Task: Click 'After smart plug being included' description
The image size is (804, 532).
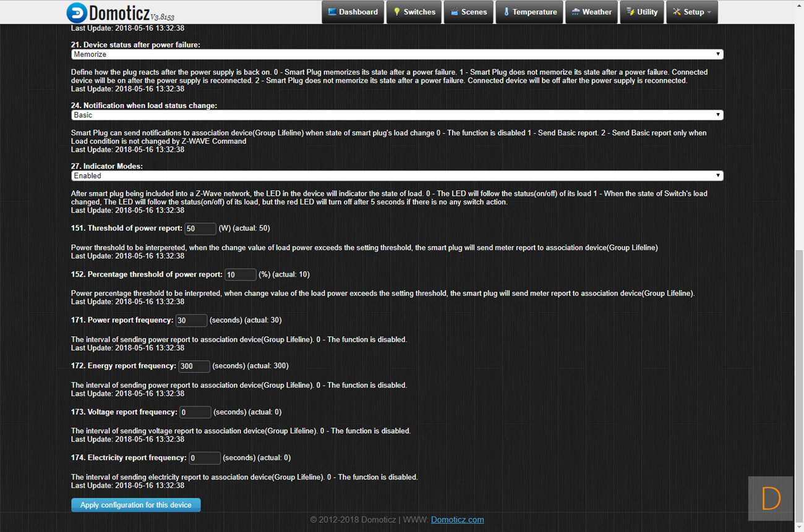Action: tap(390, 198)
